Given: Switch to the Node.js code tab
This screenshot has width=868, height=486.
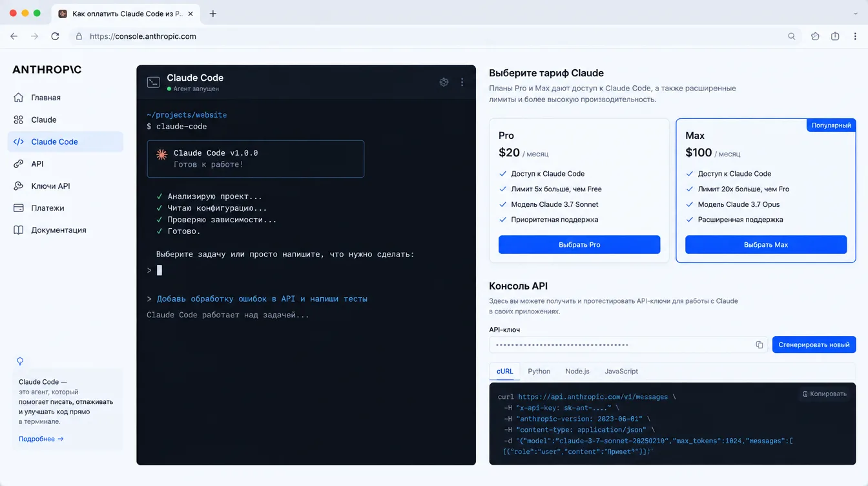Looking at the screenshot, I should [577, 371].
